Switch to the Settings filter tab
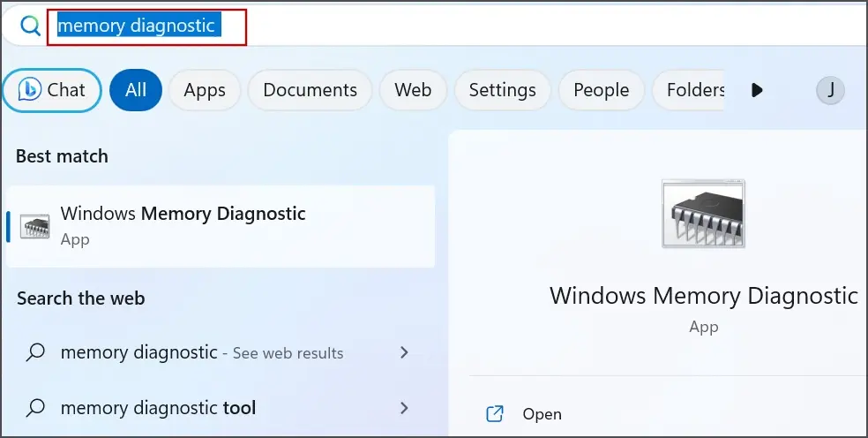Viewport: 868px width, 438px height. tap(503, 90)
